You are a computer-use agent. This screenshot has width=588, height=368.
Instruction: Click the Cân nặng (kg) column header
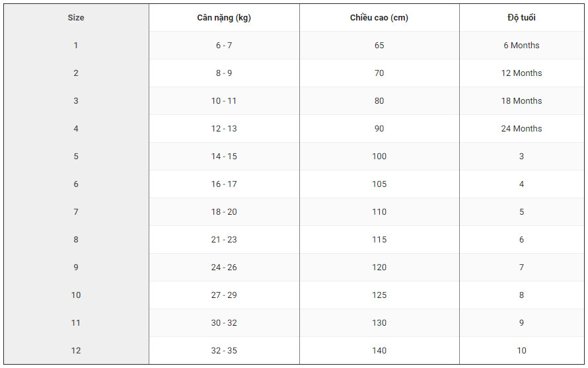[224, 18]
